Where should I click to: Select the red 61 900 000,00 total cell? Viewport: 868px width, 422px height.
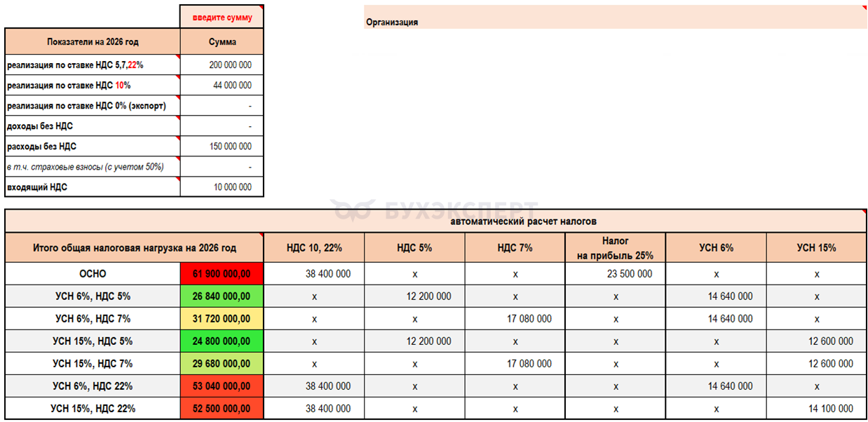[222, 274]
